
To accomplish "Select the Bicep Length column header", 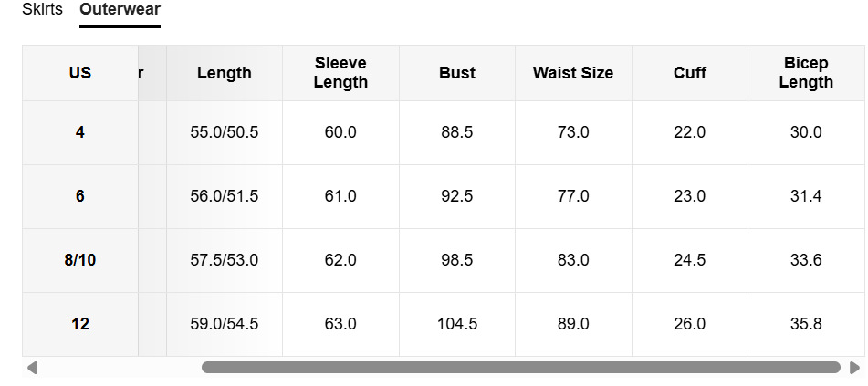I will (x=806, y=73).
